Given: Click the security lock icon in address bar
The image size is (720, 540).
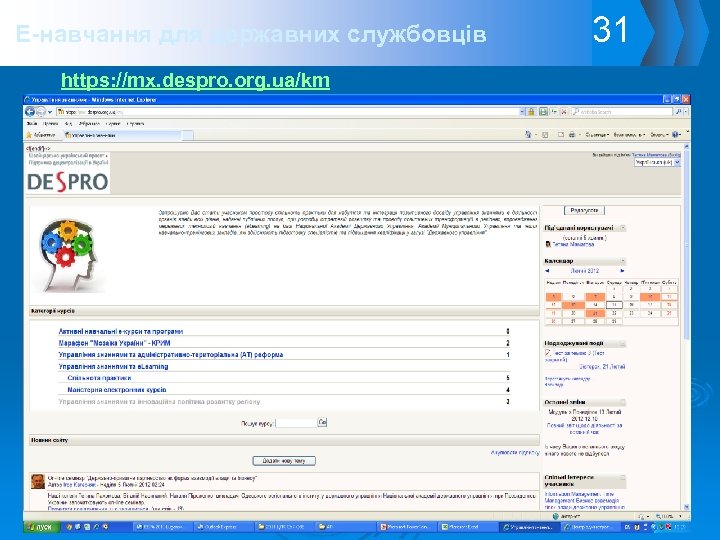Looking at the screenshot, I should click(x=531, y=112).
